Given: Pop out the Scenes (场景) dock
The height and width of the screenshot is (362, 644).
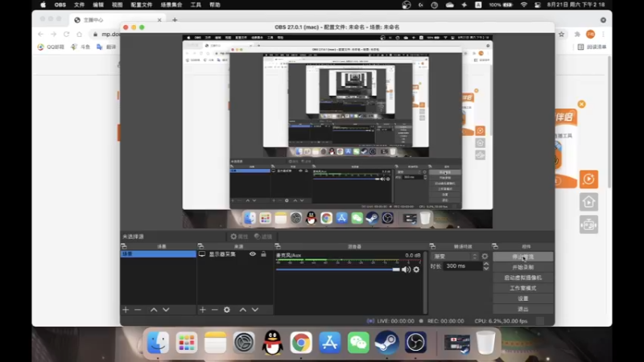Looking at the screenshot, I should [124, 246].
